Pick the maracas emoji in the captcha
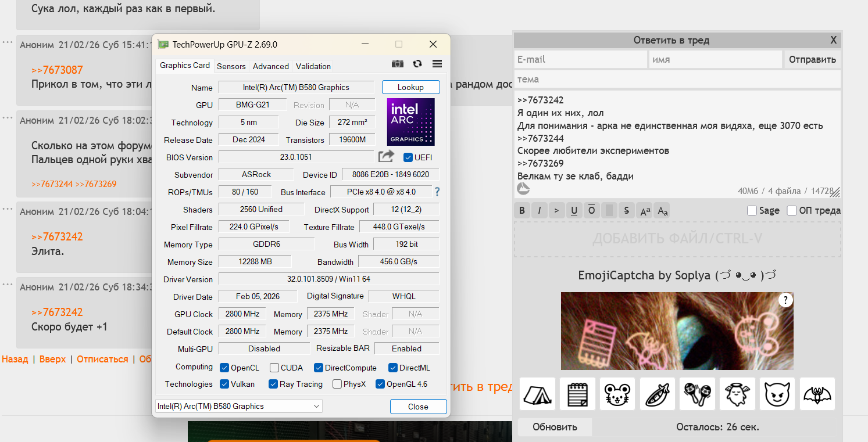 point(698,394)
